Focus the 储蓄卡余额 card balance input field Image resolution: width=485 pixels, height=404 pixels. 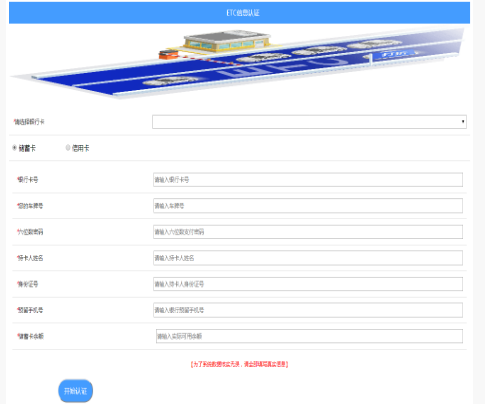pos(309,336)
